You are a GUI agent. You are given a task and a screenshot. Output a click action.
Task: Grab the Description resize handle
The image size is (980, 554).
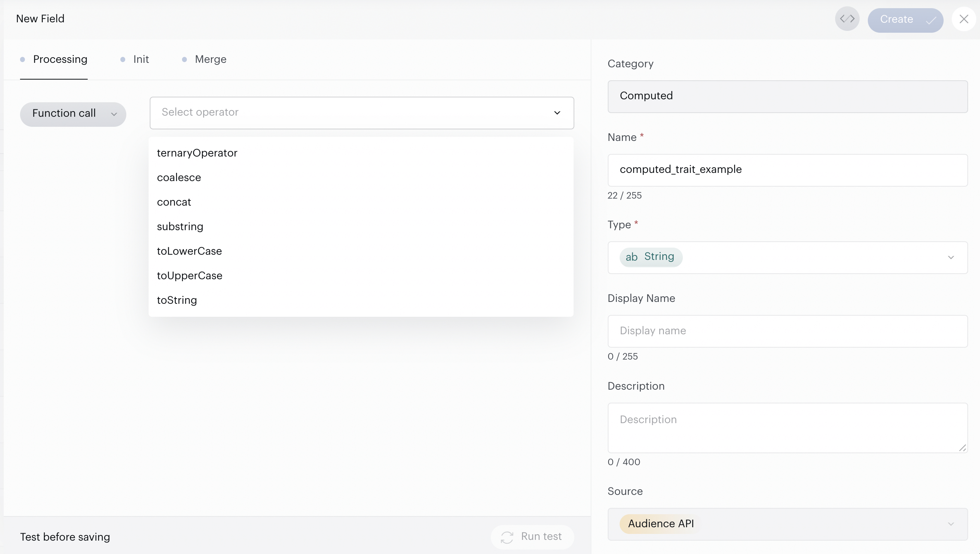[x=963, y=448]
